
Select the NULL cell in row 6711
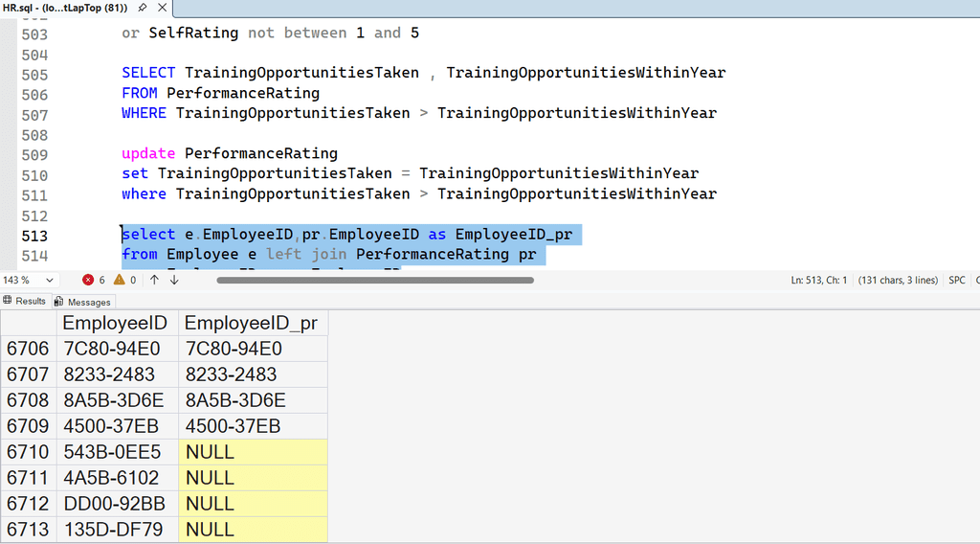coord(253,478)
